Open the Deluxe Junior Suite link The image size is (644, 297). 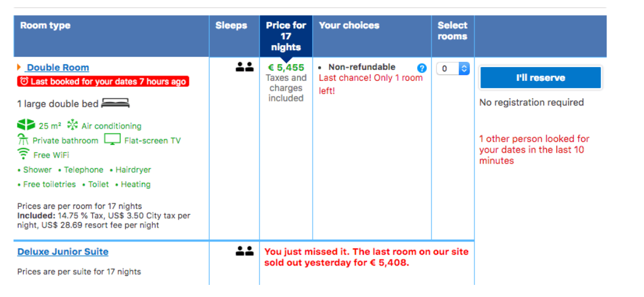click(63, 252)
